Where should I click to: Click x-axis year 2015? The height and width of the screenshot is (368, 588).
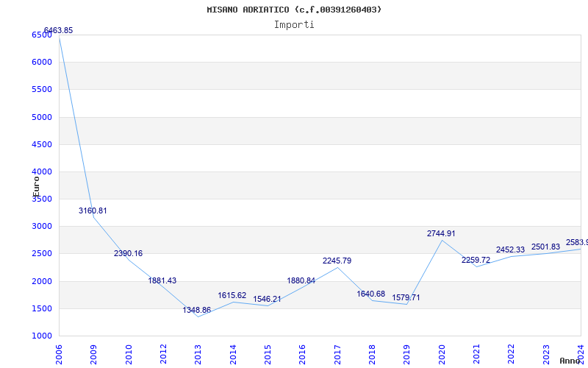pos(268,355)
